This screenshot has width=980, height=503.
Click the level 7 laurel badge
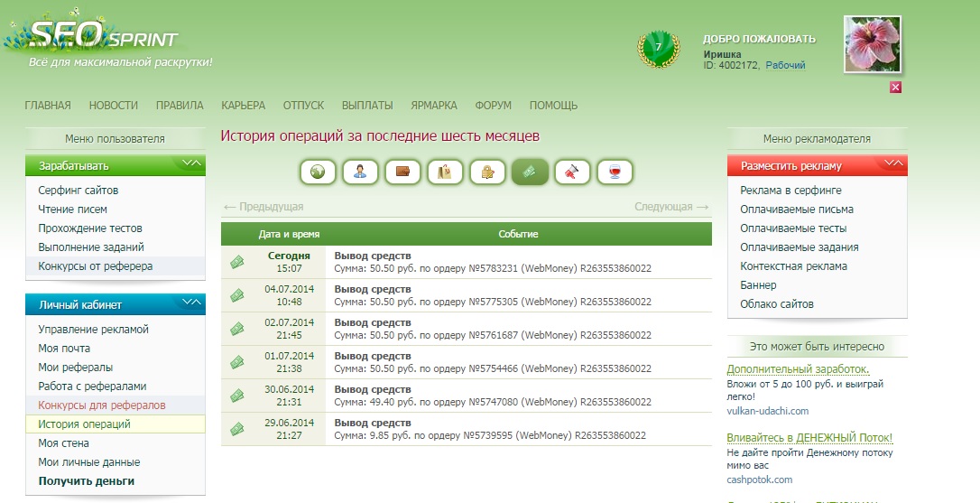658,50
